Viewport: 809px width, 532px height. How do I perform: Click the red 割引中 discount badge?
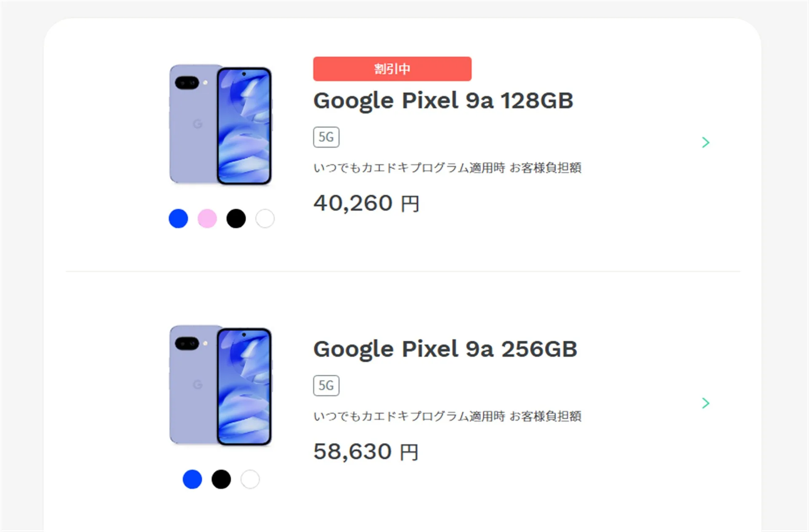click(x=392, y=69)
